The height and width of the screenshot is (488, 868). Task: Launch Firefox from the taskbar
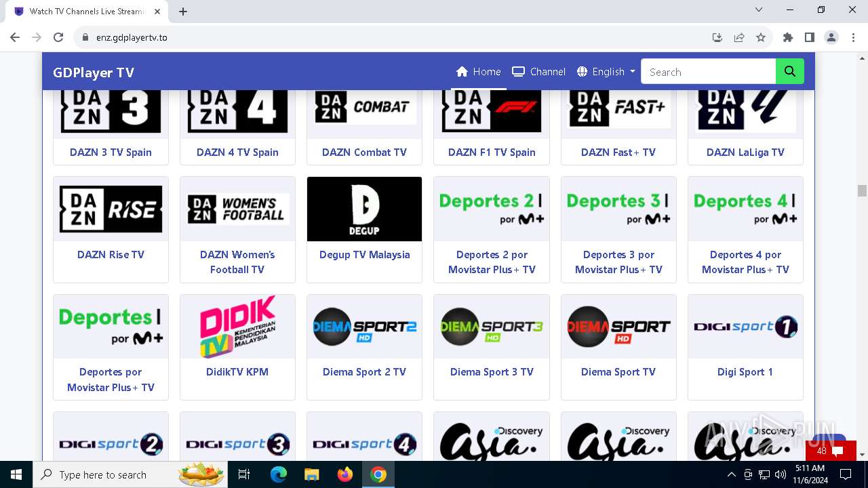pyautogui.click(x=345, y=474)
